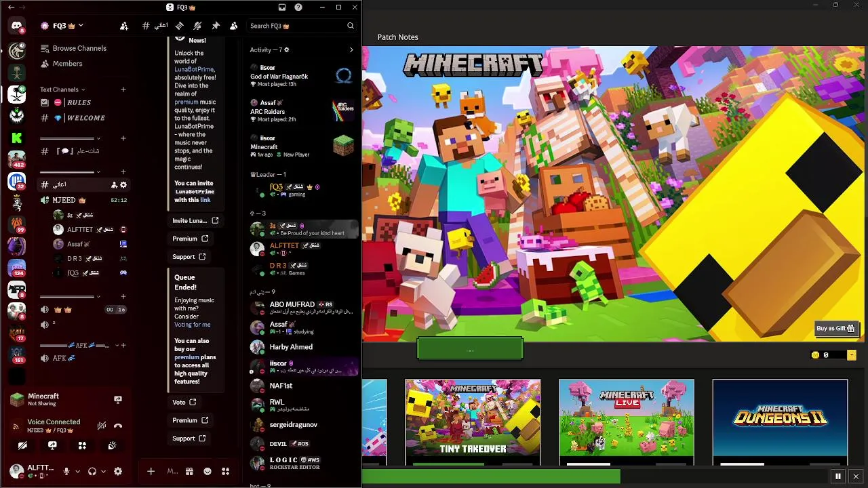Image resolution: width=868 pixels, height=488 pixels.
Task: Open apps icon in message bar
Action: [225, 471]
